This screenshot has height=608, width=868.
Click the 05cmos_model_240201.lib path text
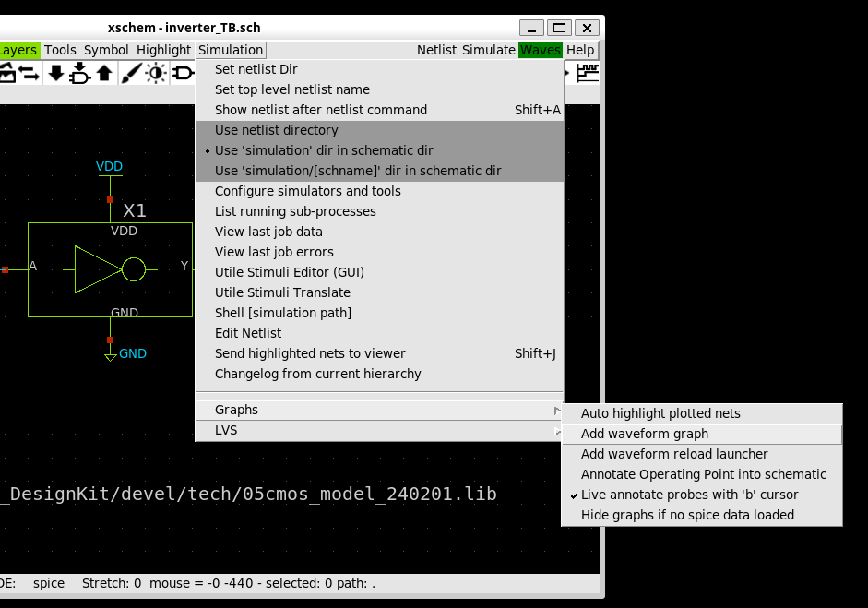(x=369, y=494)
